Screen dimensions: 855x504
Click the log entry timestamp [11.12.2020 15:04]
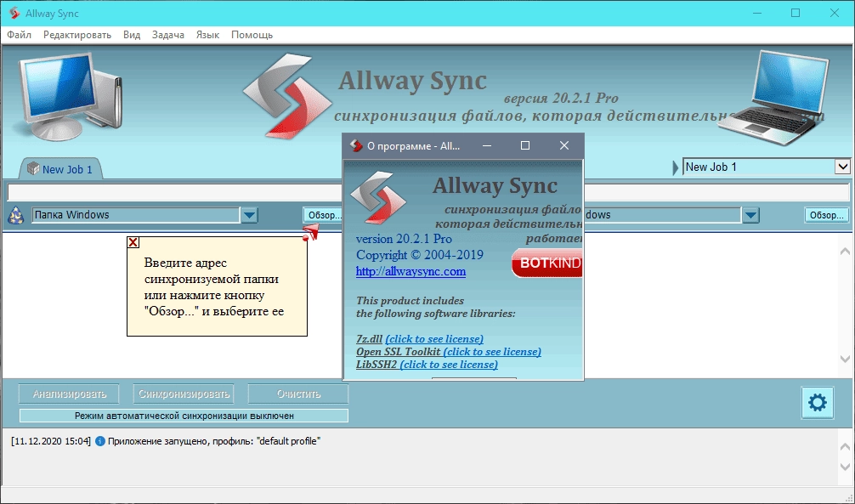click(x=51, y=441)
